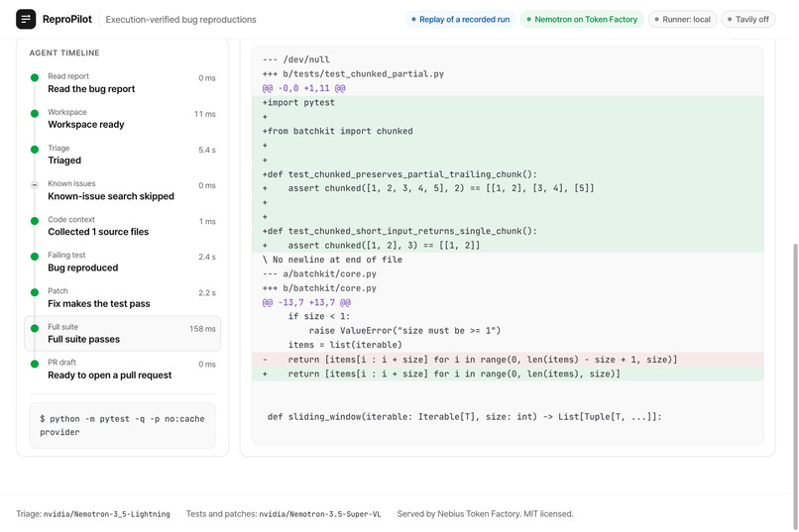Click the page vertical scrollbar

tap(795, 387)
